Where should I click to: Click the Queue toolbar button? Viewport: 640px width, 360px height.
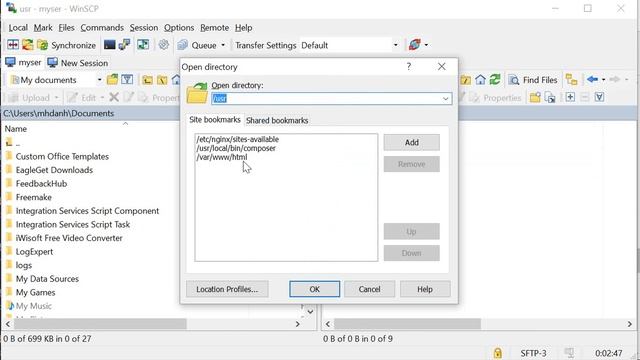coord(197,45)
